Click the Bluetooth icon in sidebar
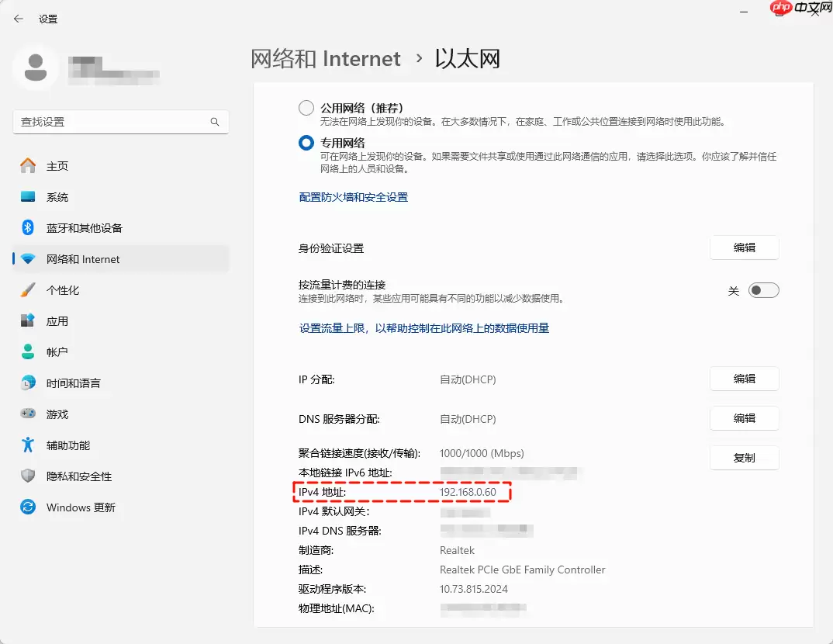 click(28, 227)
